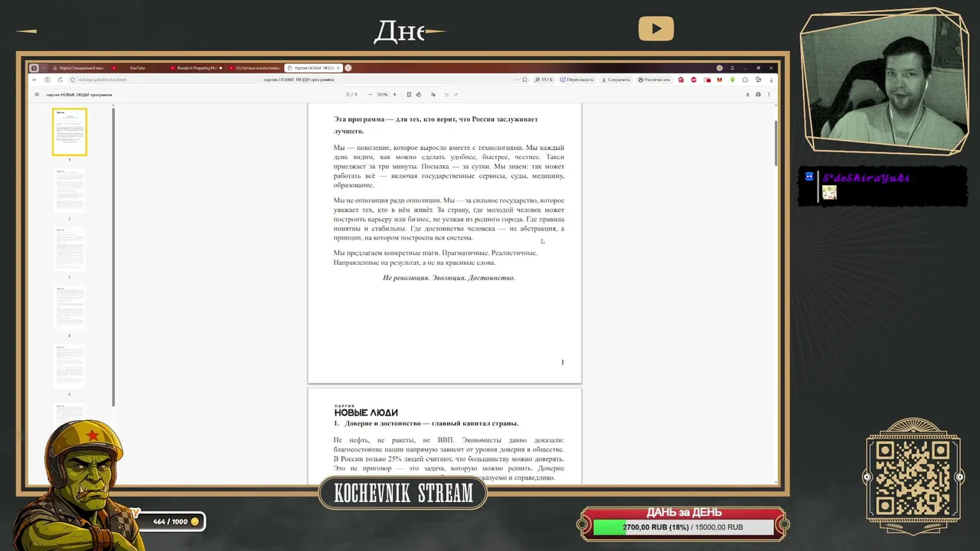The image size is (980, 551).
Task: Click the italic line 'Не революция. Эволюция. Достоинство.'
Action: pos(449,278)
